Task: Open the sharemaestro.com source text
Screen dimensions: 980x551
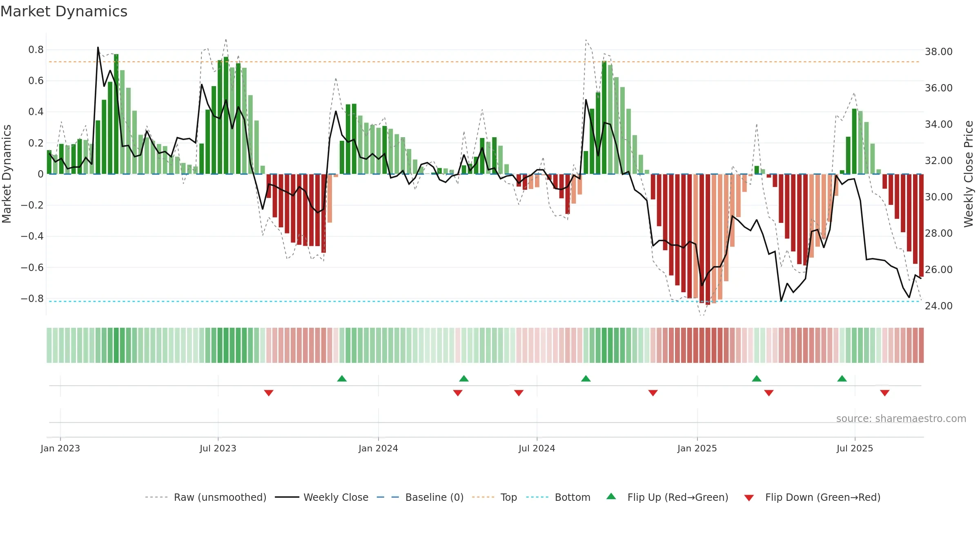Action: coord(901,418)
